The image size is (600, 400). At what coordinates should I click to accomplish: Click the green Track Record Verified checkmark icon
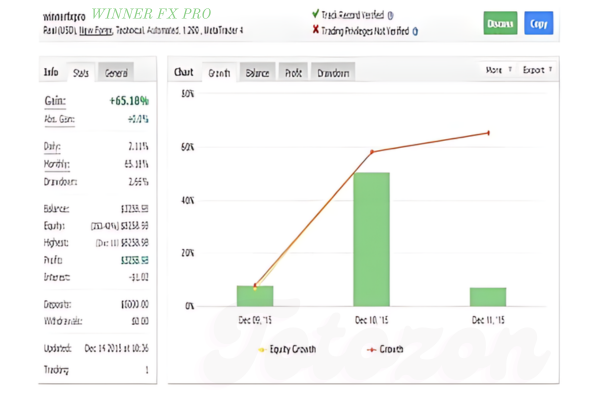pyautogui.click(x=316, y=16)
